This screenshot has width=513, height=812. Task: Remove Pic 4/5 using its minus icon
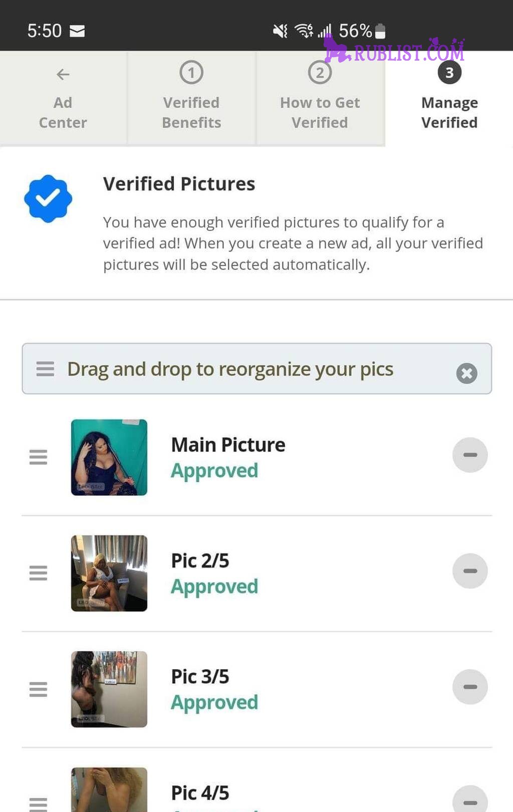click(470, 799)
